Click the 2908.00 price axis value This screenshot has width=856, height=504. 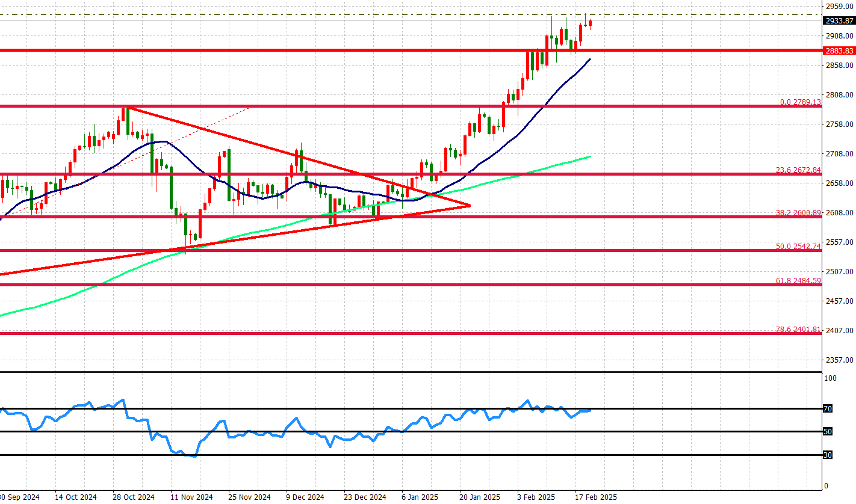pyautogui.click(x=839, y=36)
